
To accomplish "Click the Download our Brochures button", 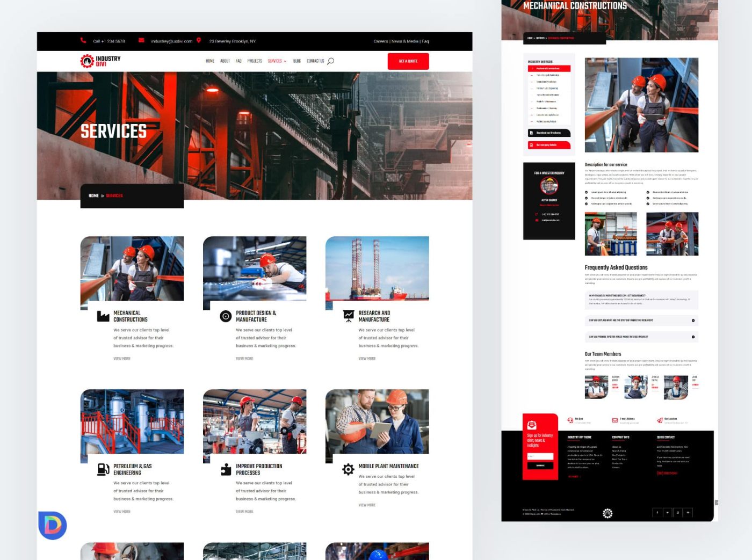I will pos(549,133).
